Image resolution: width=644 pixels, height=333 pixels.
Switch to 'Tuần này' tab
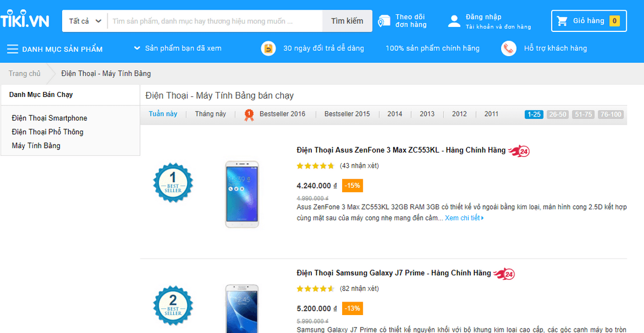coord(163,114)
